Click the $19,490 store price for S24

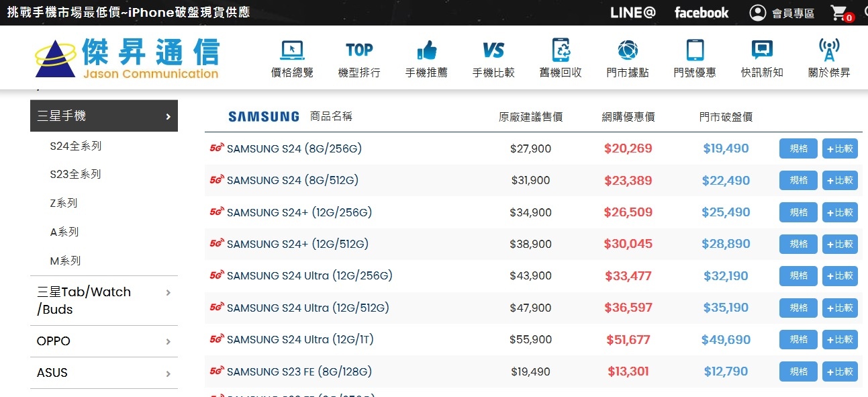(726, 148)
